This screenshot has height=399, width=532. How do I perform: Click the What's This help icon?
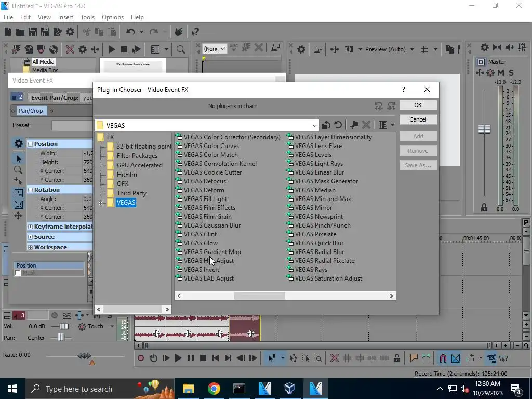195,32
